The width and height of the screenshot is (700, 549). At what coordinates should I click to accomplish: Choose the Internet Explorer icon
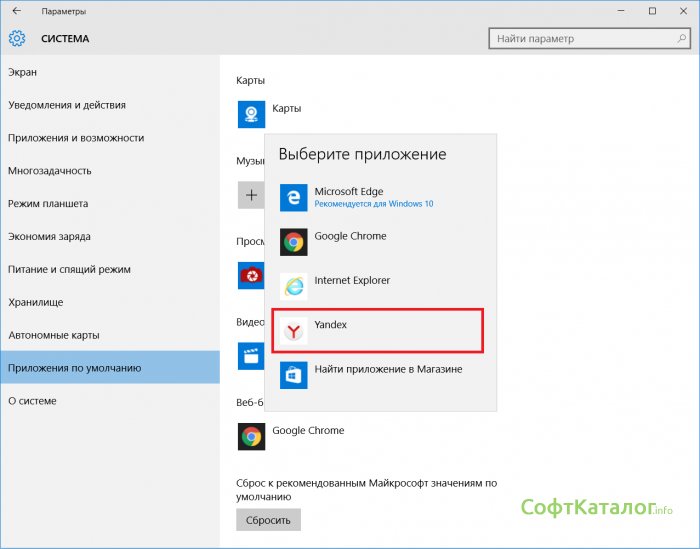pyautogui.click(x=293, y=286)
